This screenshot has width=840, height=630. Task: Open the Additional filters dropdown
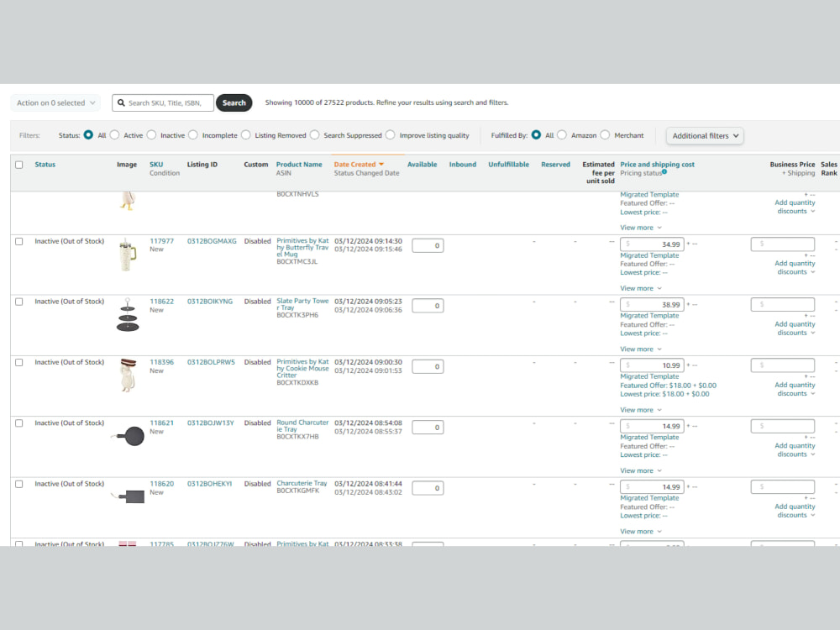(x=706, y=136)
